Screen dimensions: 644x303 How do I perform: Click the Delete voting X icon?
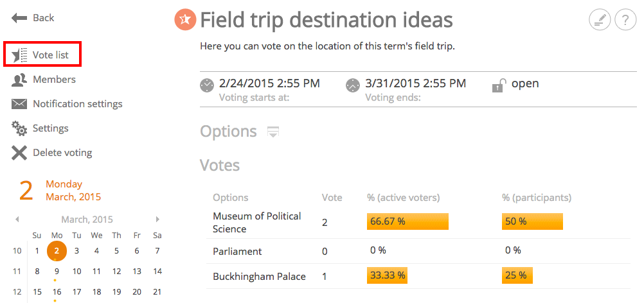coord(19,153)
